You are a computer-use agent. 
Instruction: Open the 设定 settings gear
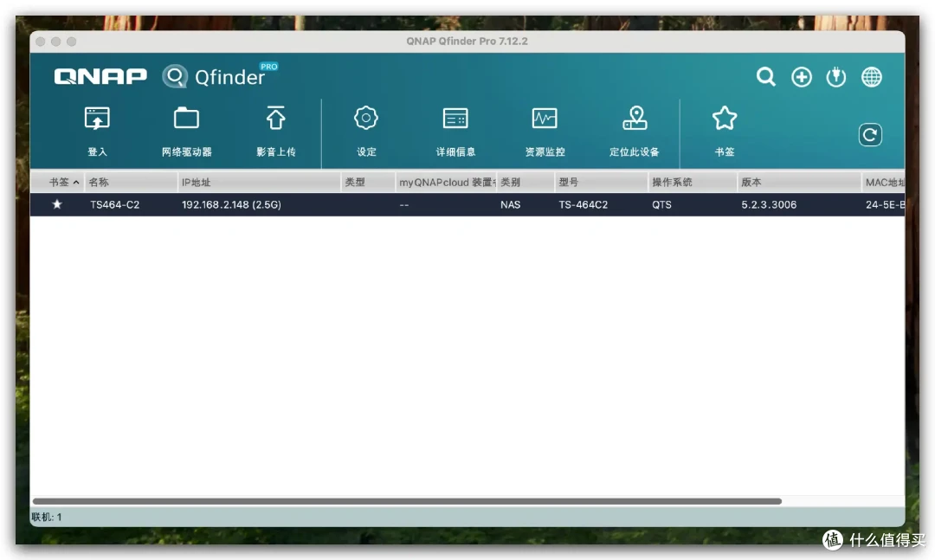point(365,118)
